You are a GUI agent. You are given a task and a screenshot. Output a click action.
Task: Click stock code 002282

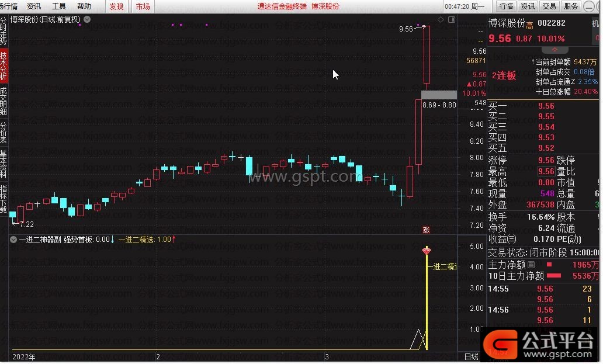552,23
